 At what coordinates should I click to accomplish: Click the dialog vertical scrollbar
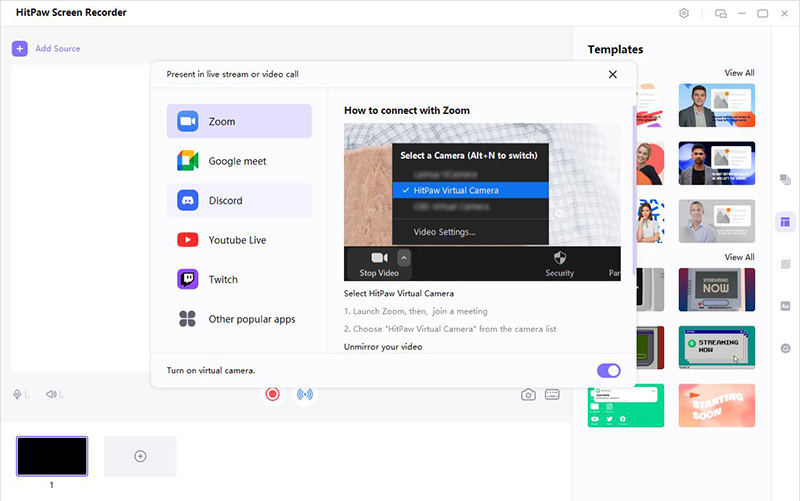coord(634,190)
